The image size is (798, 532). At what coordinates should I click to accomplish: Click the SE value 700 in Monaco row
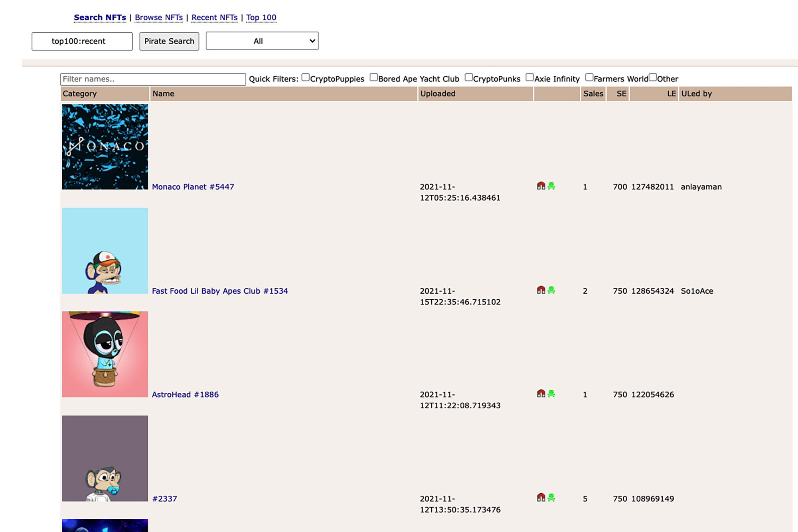(620, 187)
